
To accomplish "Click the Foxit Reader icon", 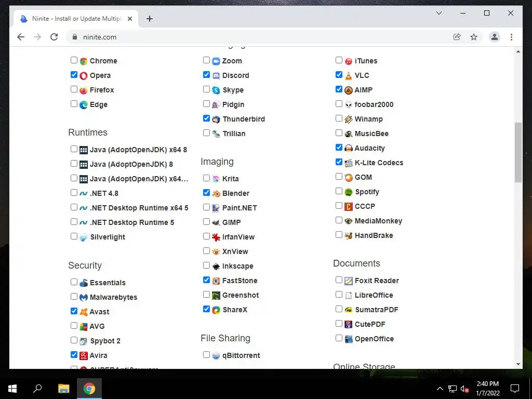I will click(349, 281).
